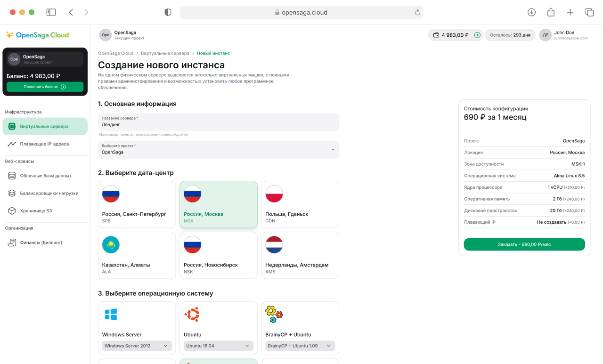Viewport: 603px width, 364px height.
Task: Add funds with the green plus icon
Action: [477, 35]
